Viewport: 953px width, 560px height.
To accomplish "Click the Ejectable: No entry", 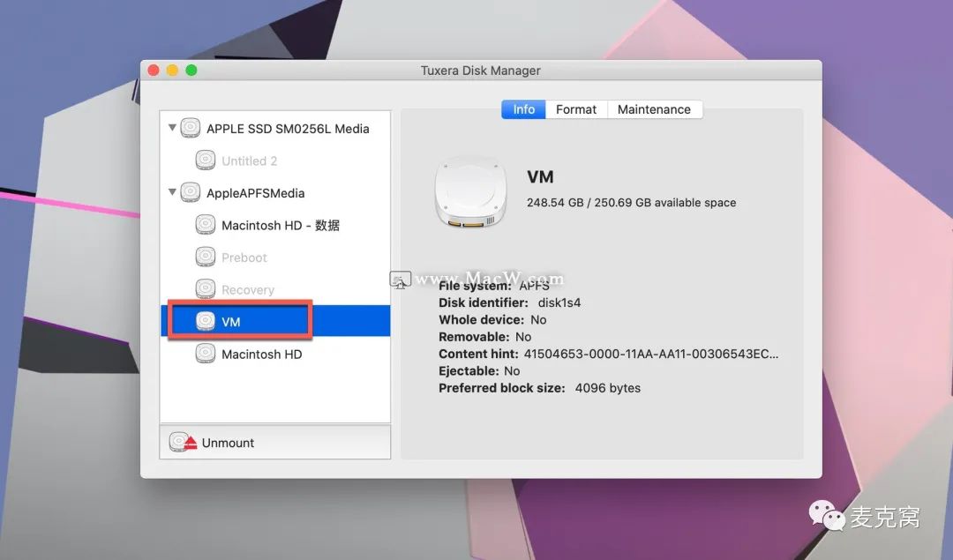I will [479, 370].
